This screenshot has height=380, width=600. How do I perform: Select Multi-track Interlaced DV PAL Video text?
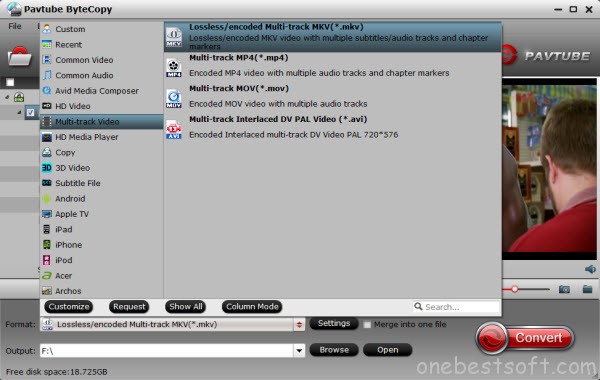click(x=278, y=119)
